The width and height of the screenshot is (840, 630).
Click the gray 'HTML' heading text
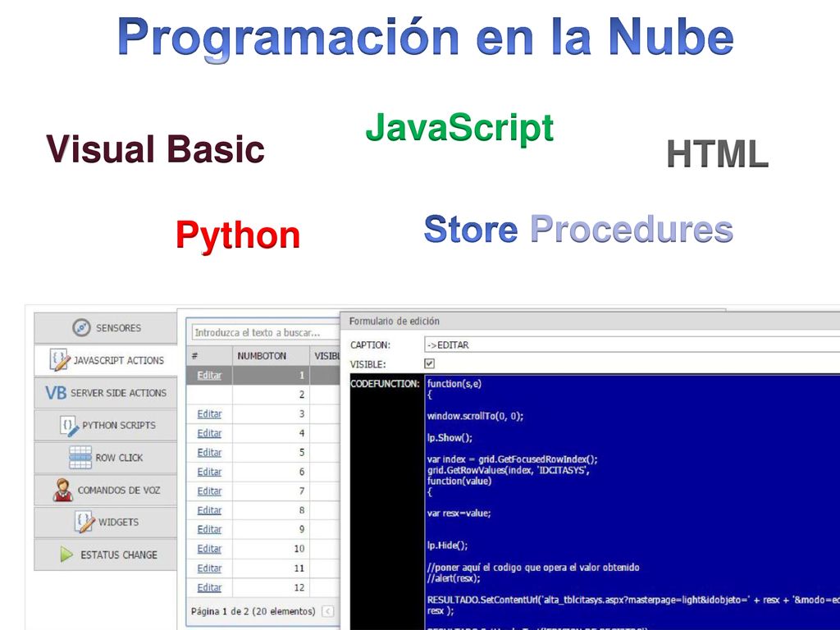coord(717,153)
